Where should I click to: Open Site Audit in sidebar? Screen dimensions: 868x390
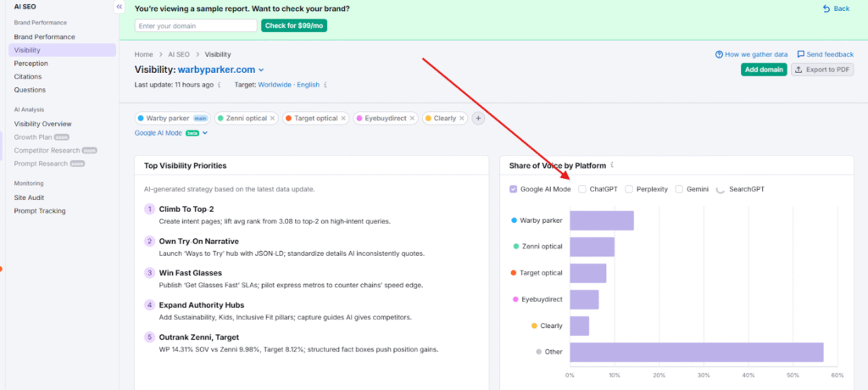[30, 198]
